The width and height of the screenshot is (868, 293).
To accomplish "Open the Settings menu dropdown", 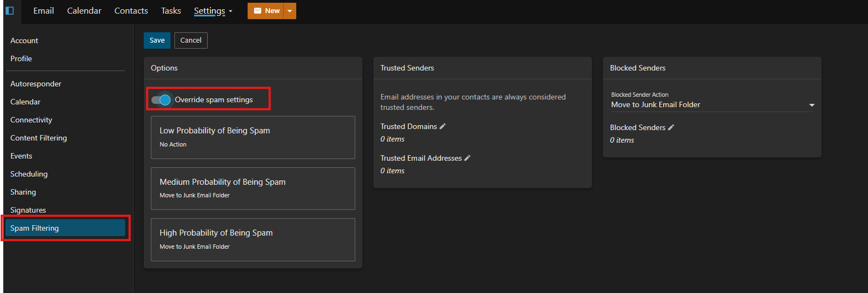I will point(213,11).
